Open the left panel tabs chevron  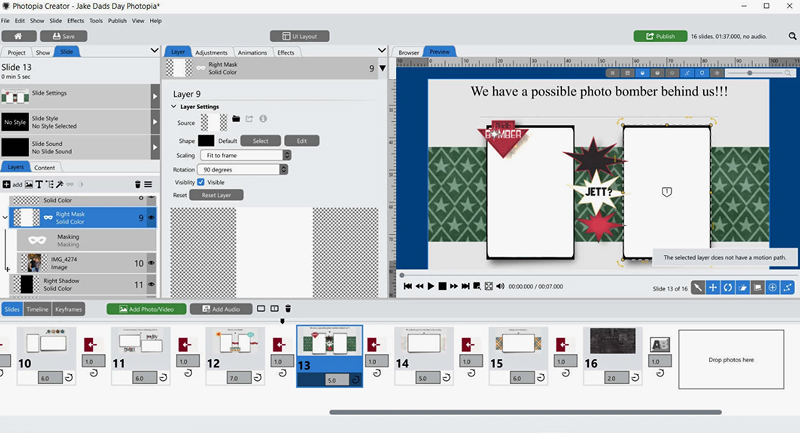154,50
